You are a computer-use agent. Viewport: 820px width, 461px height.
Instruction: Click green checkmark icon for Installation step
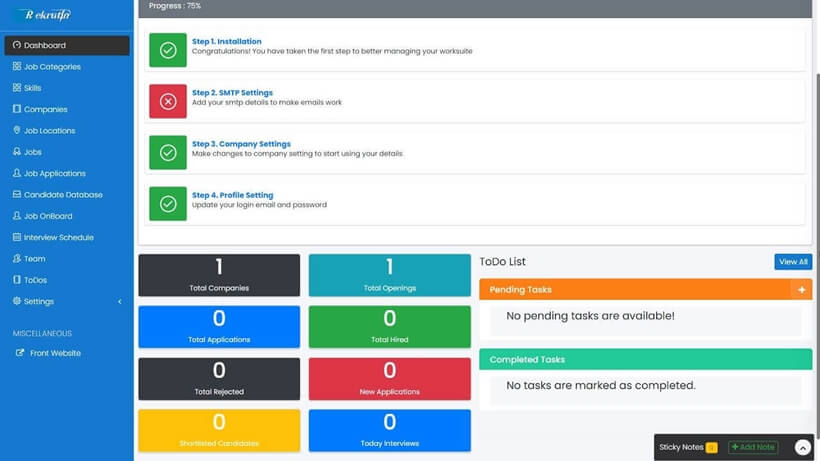tap(168, 50)
